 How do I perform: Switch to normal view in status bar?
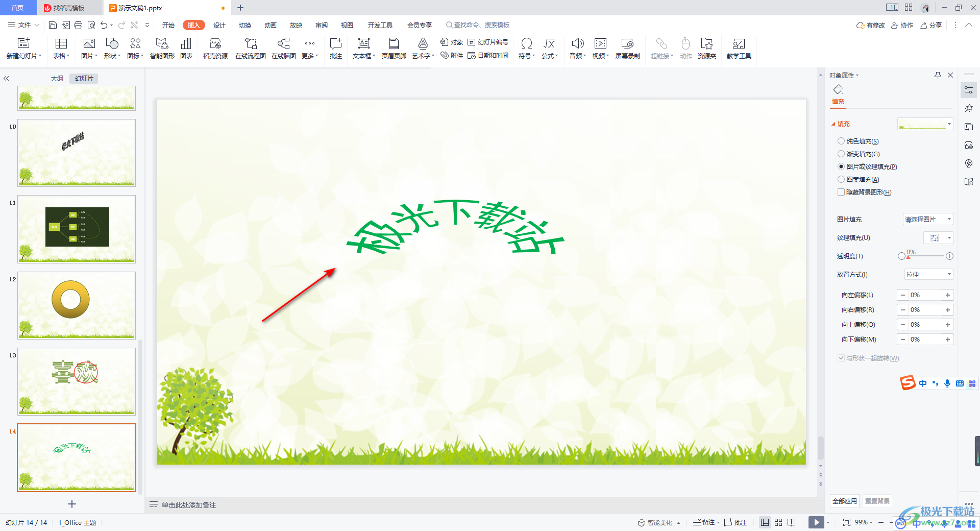pyautogui.click(x=765, y=522)
